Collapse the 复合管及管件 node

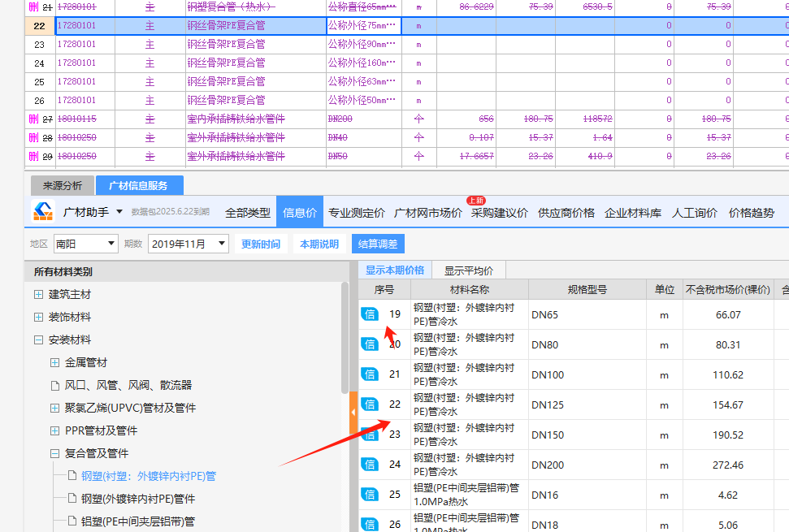pos(54,453)
